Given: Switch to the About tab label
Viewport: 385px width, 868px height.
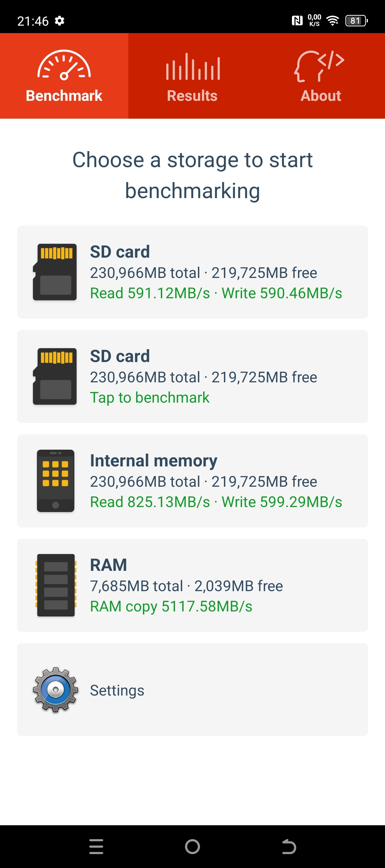Looking at the screenshot, I should tap(321, 96).
